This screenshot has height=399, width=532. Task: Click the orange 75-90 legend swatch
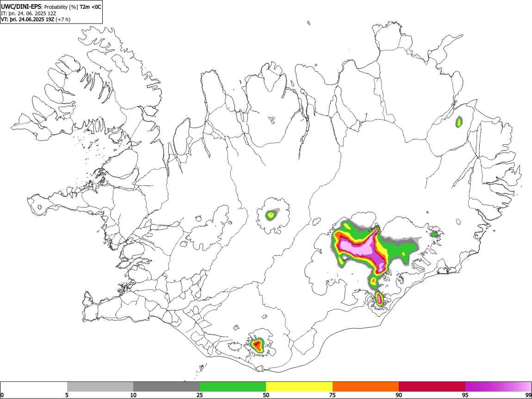point(366,387)
